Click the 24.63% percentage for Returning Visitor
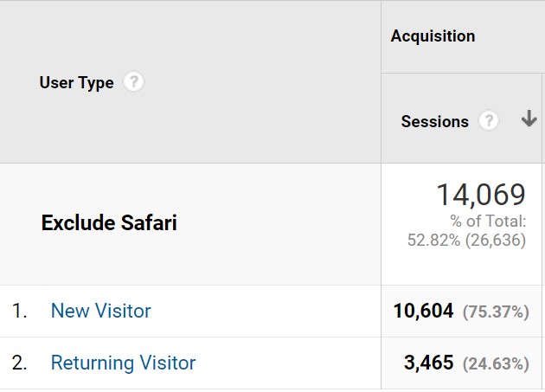The width and height of the screenshot is (545, 392). pos(495,363)
